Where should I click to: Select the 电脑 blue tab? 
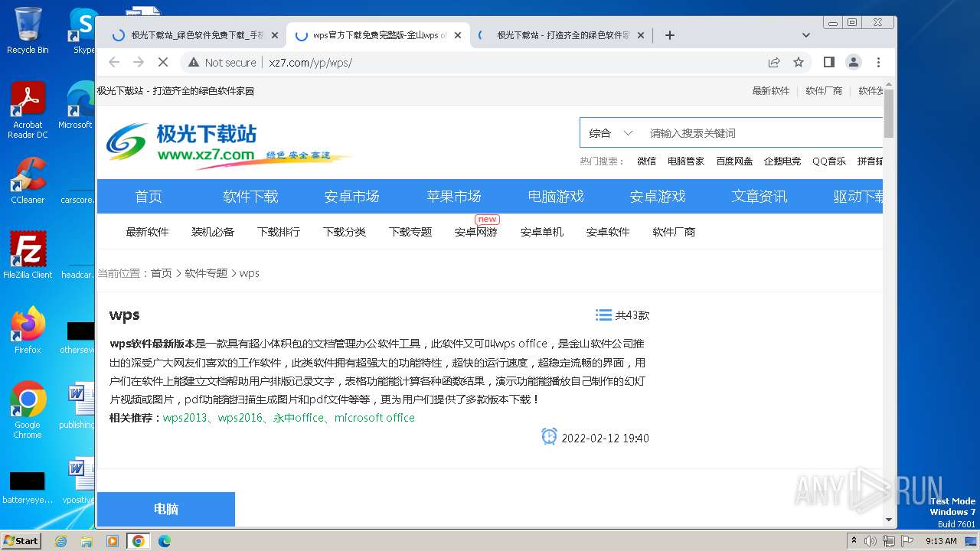tap(166, 509)
